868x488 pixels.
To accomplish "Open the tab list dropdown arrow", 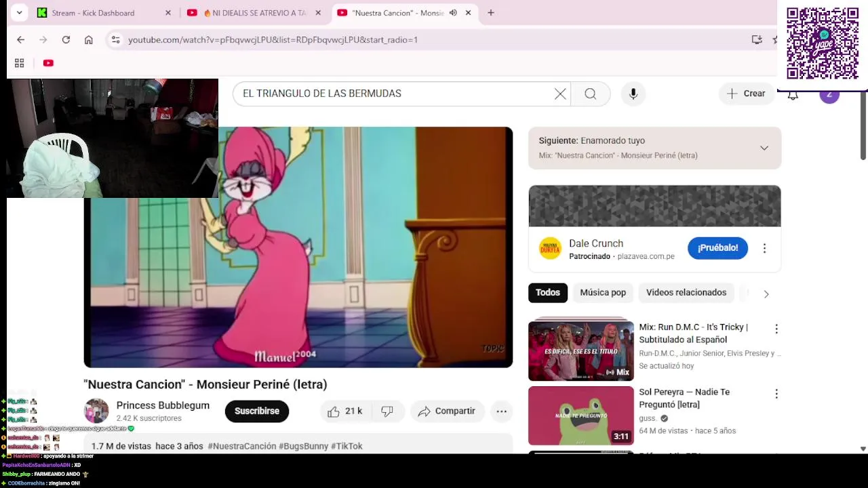I will click(19, 12).
